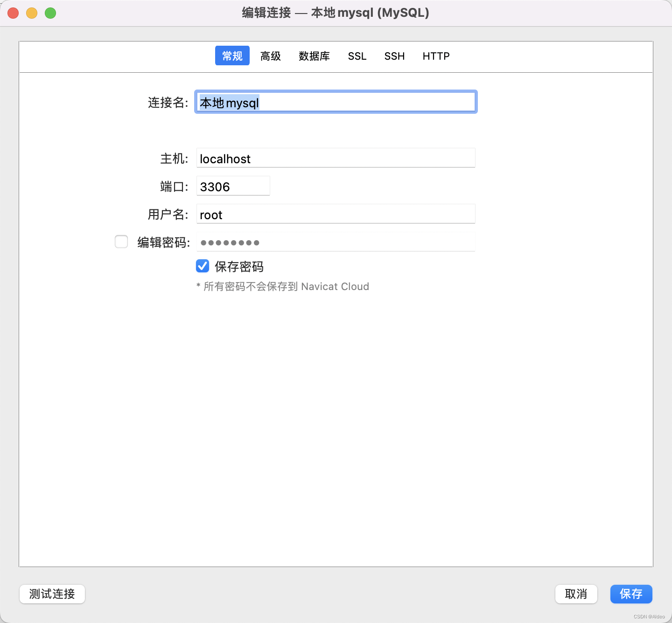Open the SSL settings tab
The height and width of the screenshot is (623, 672).
(x=357, y=56)
